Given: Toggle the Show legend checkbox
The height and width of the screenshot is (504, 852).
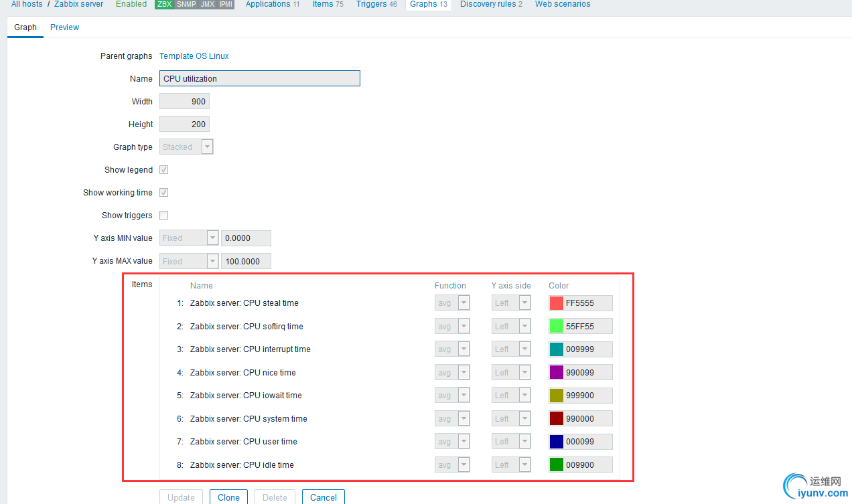Looking at the screenshot, I should (x=163, y=170).
